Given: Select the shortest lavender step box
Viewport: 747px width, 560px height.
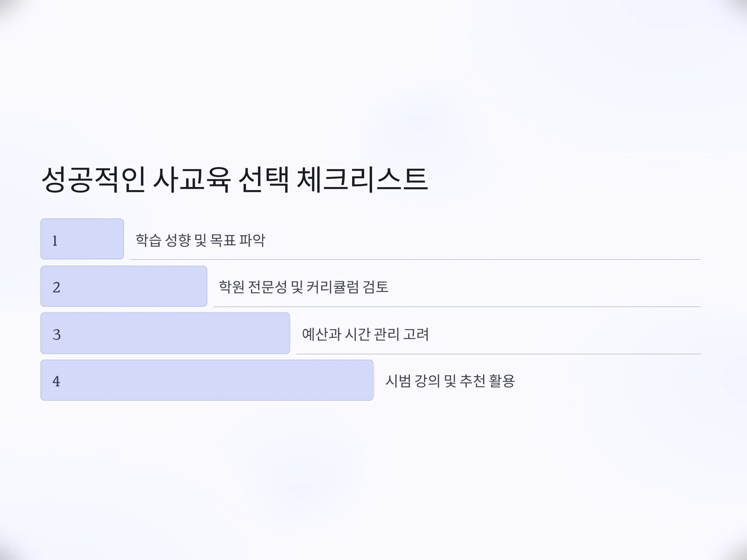Looking at the screenshot, I should 82,239.
